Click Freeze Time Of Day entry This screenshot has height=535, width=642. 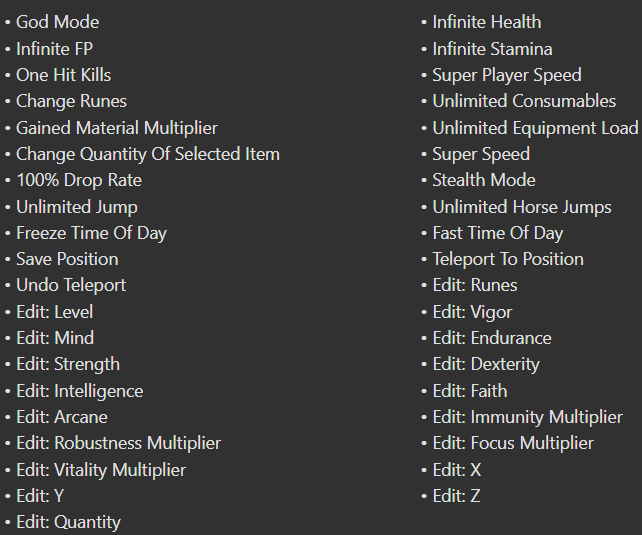(x=91, y=233)
